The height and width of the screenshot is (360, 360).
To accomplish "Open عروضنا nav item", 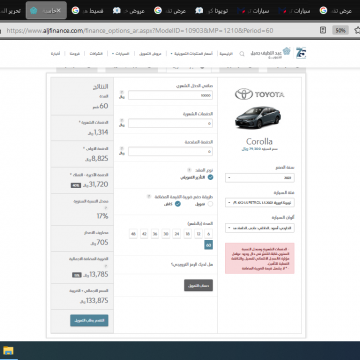I will 74,54.
